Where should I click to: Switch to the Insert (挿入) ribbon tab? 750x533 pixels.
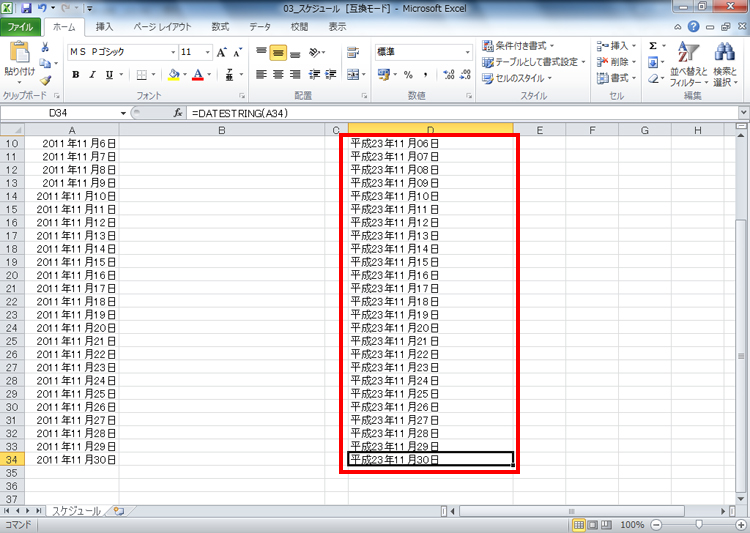(x=104, y=27)
